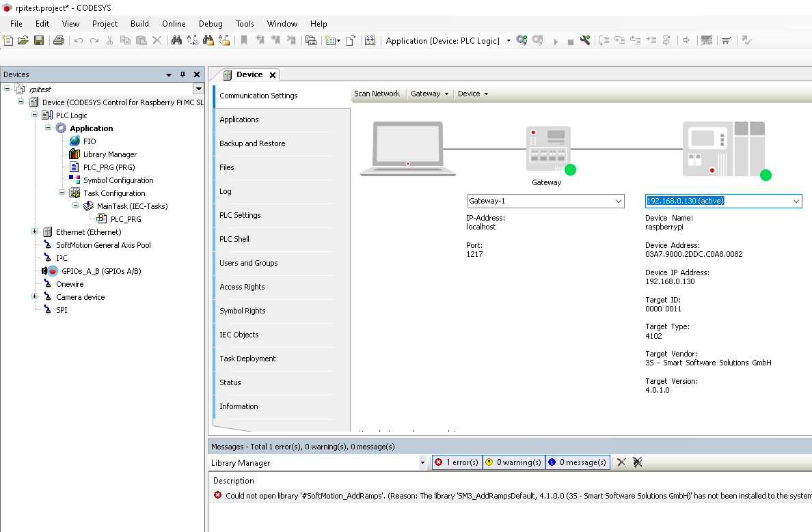Expand the Ethernet (Ethernet) node

pos(34,232)
